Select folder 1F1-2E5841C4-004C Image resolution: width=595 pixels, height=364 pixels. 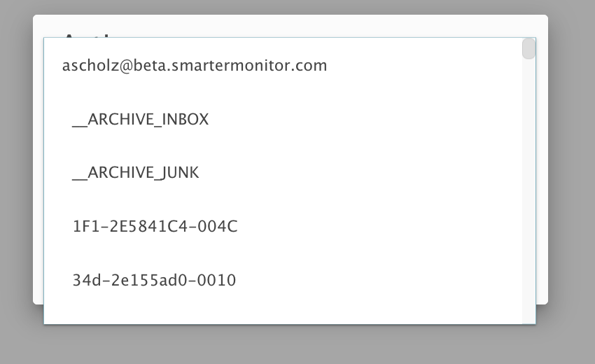pyautogui.click(x=155, y=227)
